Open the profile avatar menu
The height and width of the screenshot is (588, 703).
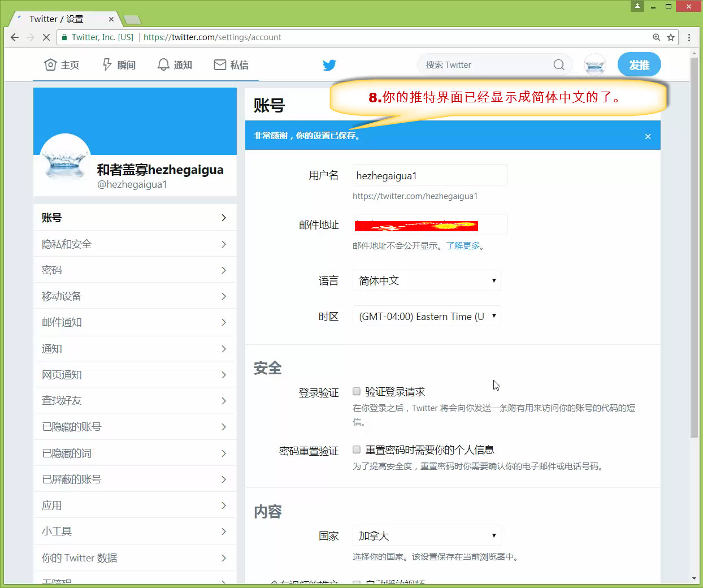point(594,65)
